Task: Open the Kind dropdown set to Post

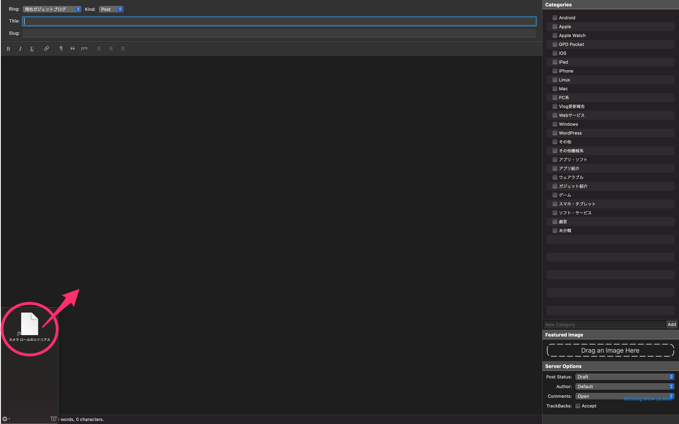Action: click(x=111, y=9)
